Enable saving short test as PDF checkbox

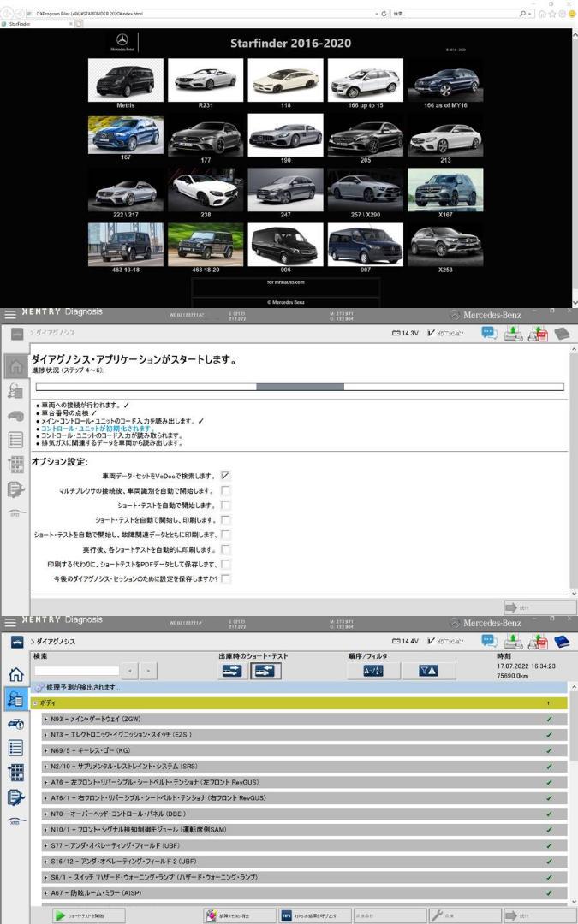[225, 564]
